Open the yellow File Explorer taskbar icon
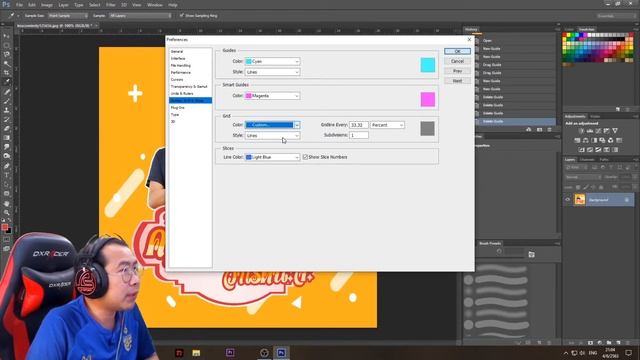The width and height of the screenshot is (640, 360). tap(196, 352)
